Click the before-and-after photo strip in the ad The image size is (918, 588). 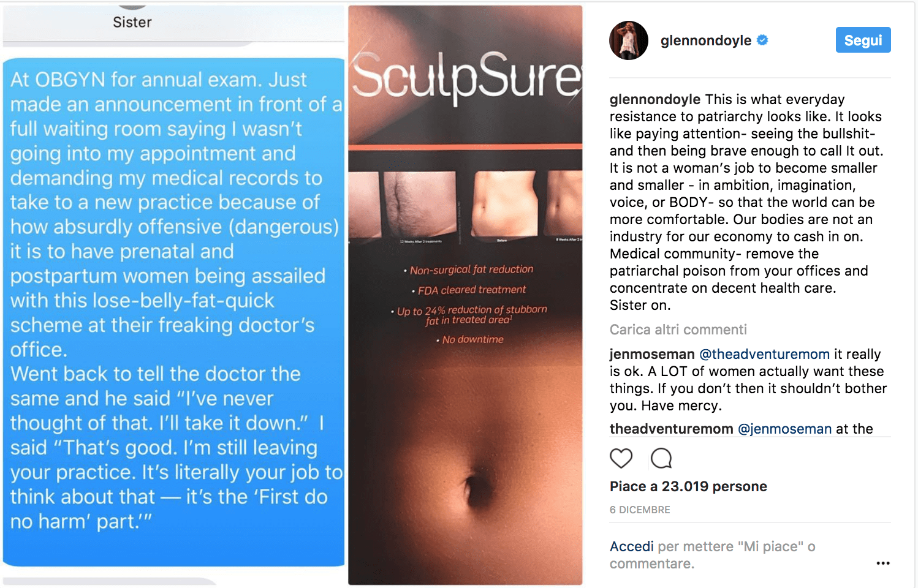point(465,205)
